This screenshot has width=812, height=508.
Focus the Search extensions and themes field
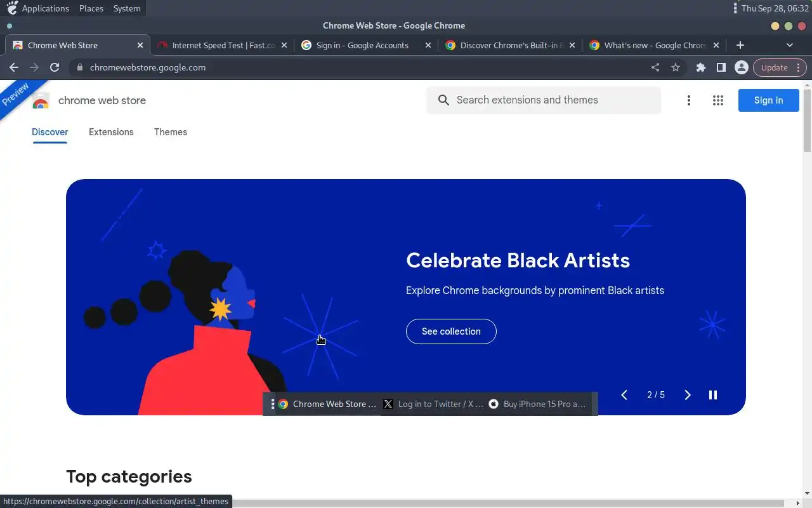[544, 100]
